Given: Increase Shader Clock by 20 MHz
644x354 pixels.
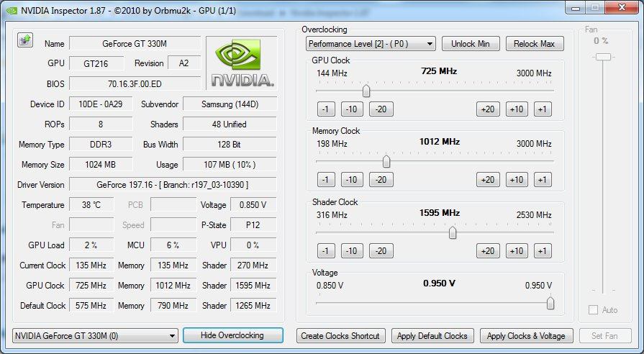Looking at the screenshot, I should 488,251.
